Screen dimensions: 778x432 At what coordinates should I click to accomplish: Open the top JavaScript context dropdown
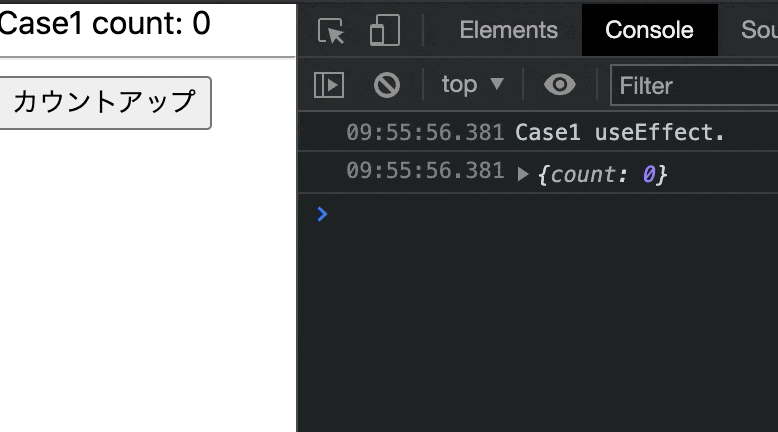[472, 85]
